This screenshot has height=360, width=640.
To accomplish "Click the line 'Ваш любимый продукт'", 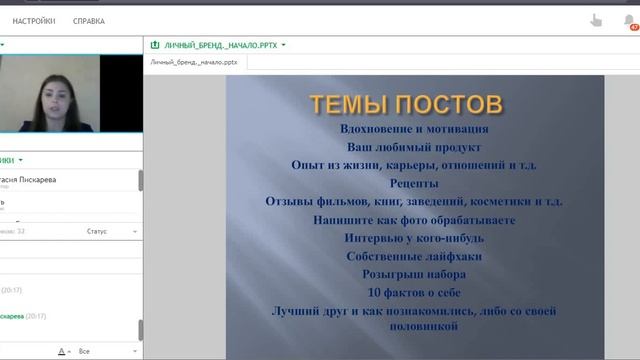I will [x=414, y=147].
